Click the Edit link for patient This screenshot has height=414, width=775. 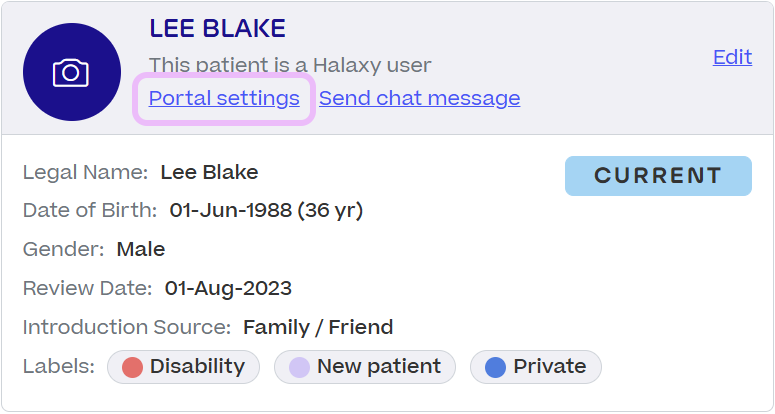pos(732,57)
